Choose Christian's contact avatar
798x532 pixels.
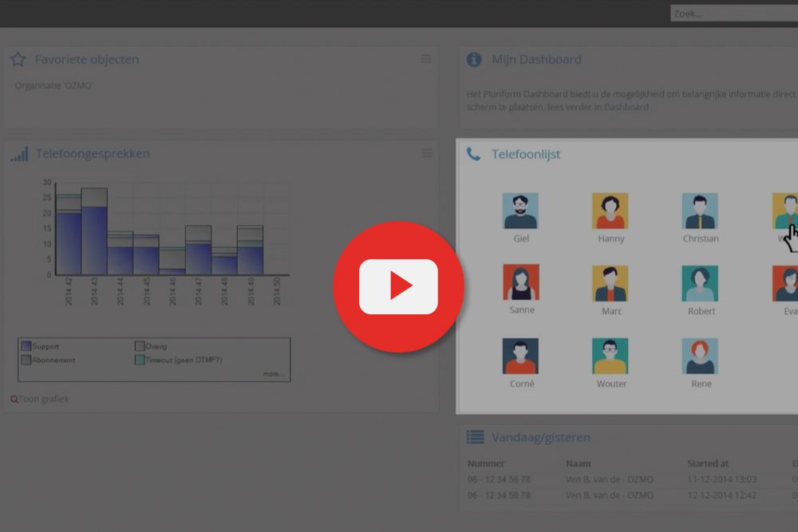click(x=700, y=211)
